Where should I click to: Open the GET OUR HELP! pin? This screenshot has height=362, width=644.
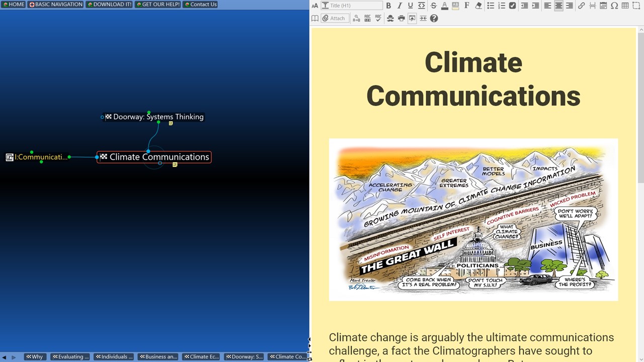(157, 4)
